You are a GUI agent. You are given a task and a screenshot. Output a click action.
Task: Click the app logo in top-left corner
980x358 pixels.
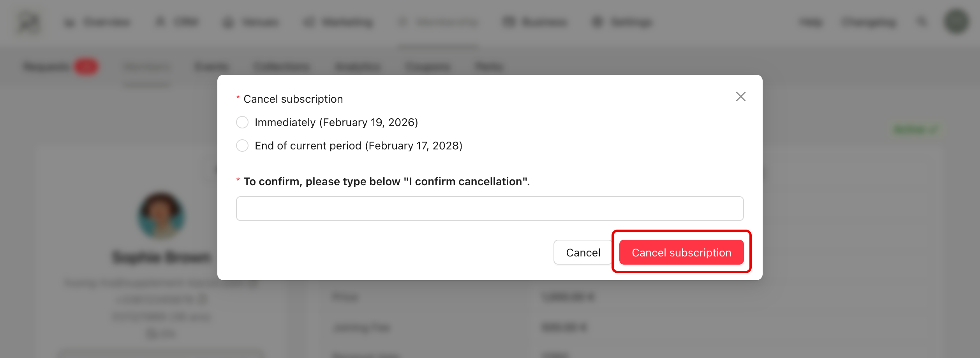[x=29, y=23]
